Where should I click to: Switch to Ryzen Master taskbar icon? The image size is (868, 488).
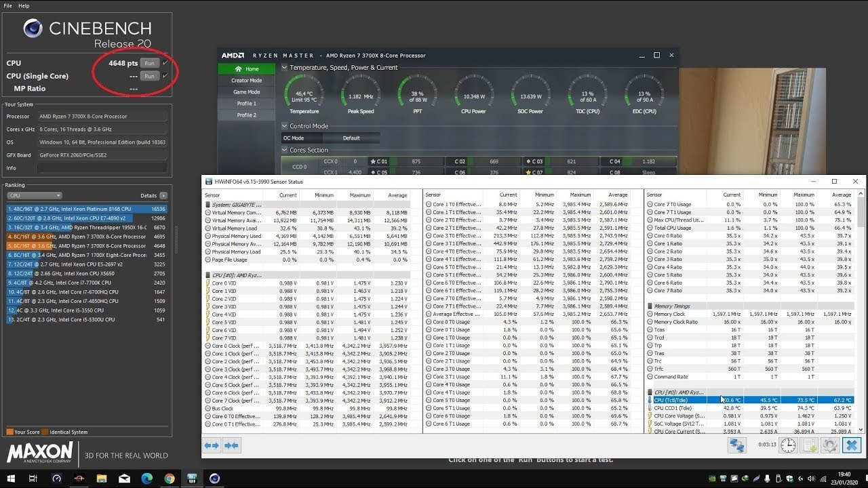tap(79, 479)
